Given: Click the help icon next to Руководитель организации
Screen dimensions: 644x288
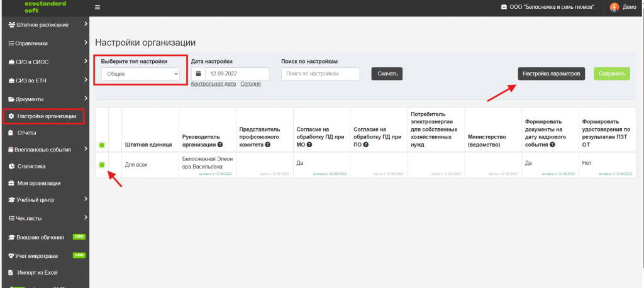Looking at the screenshot, I should (220, 145).
